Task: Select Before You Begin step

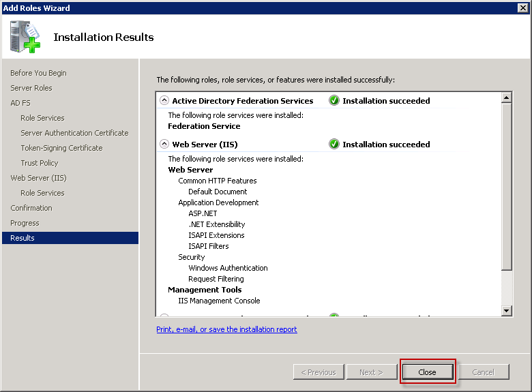Action: click(38, 73)
